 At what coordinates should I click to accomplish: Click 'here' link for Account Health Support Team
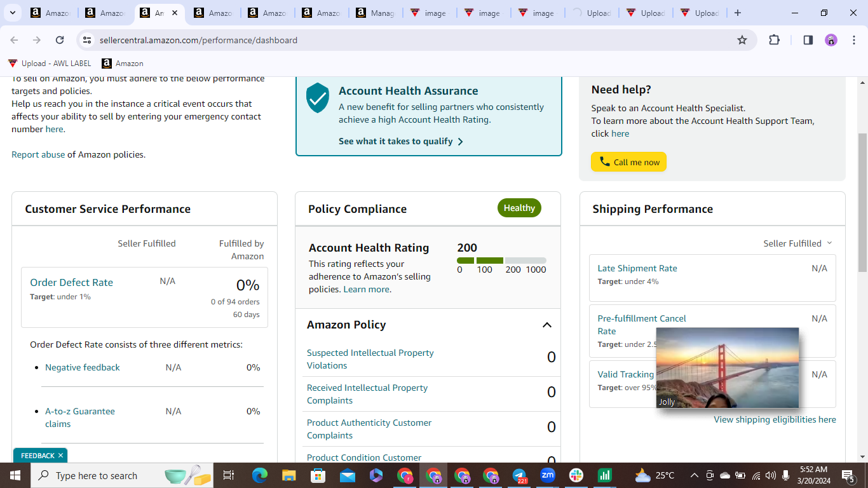point(620,133)
